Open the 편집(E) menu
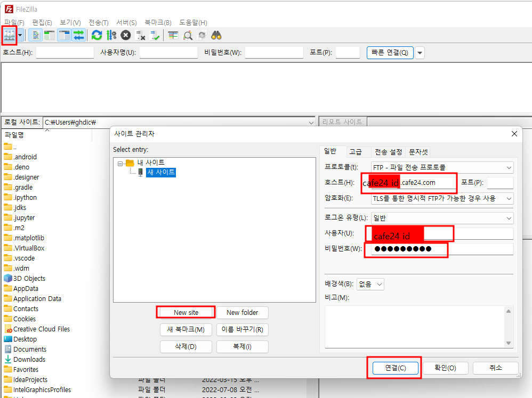This screenshot has width=532, height=398. [x=42, y=22]
